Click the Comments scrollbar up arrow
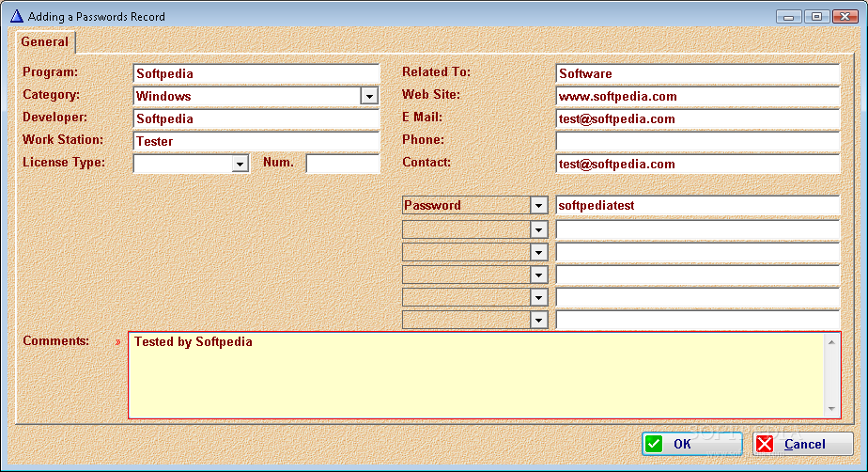868x472 pixels. (831, 342)
